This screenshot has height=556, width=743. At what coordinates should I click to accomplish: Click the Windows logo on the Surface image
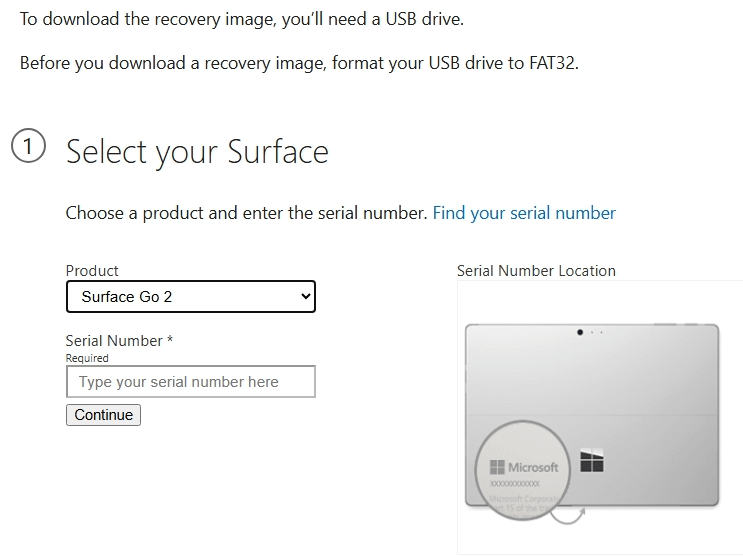tap(592, 461)
